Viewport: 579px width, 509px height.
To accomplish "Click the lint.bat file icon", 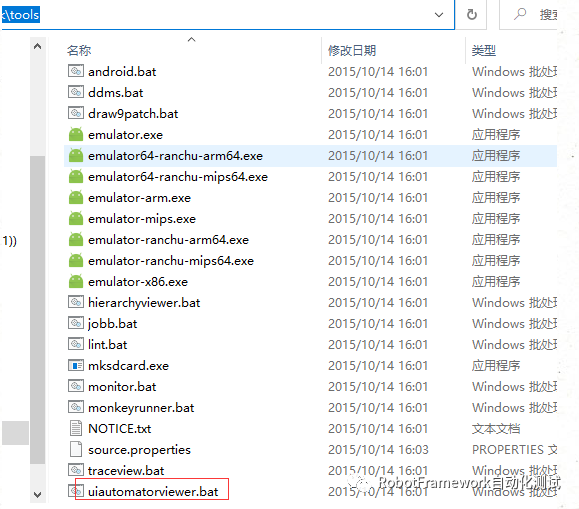I will click(x=76, y=344).
